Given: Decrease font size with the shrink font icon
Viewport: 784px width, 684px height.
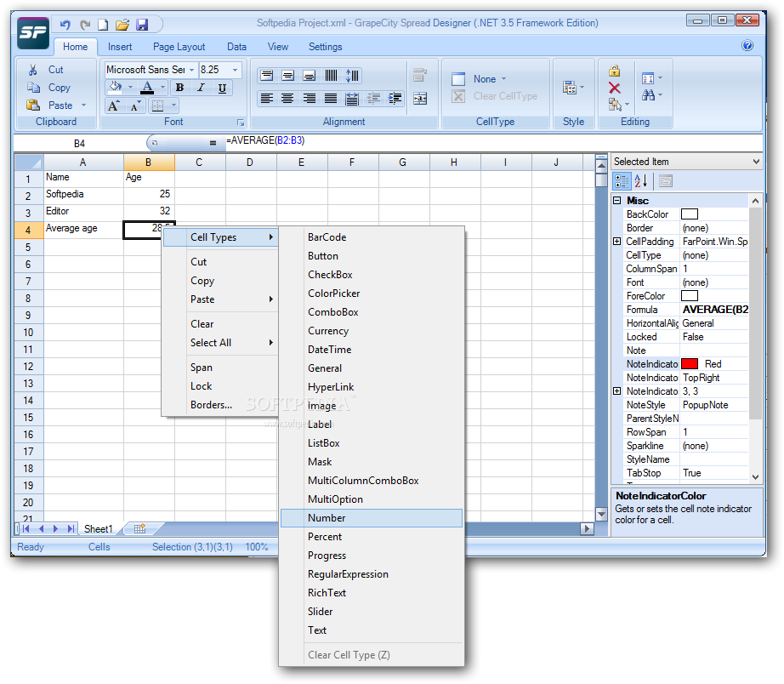Looking at the screenshot, I should 135,105.
